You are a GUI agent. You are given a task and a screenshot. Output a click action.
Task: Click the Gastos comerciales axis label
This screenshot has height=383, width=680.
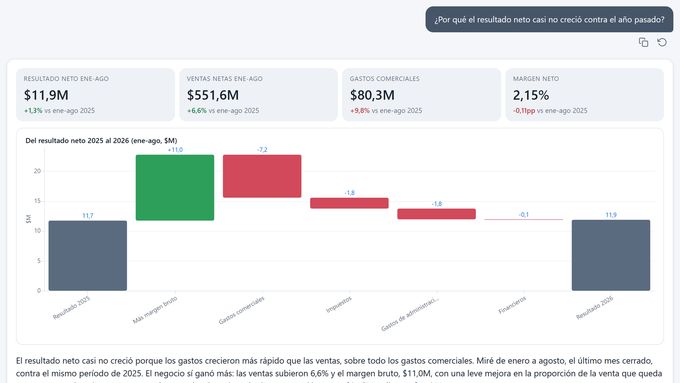pos(241,311)
